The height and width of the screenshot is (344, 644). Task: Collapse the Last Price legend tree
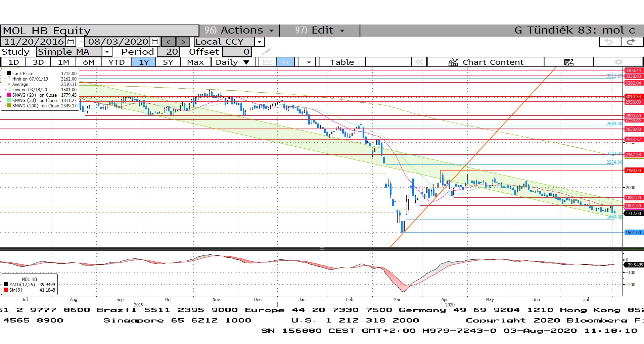[5, 73]
